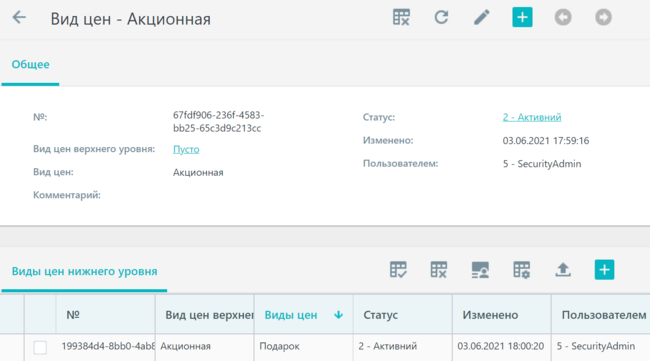Screen dimensions: 650x361
Task: Click the ID value 67fdf906-236f-4583
Action: pyautogui.click(x=218, y=121)
